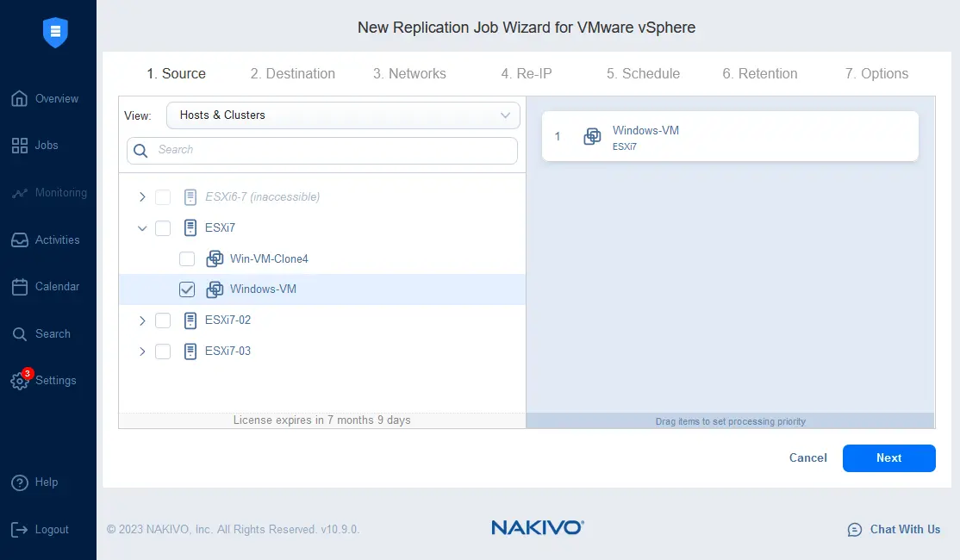Open the Settings gear icon
960x560 pixels.
[x=19, y=382]
